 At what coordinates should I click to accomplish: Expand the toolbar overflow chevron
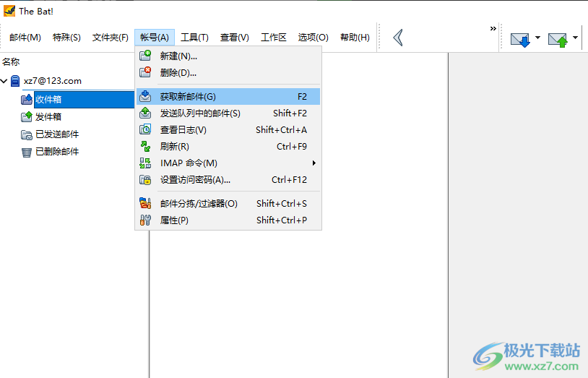(493, 28)
